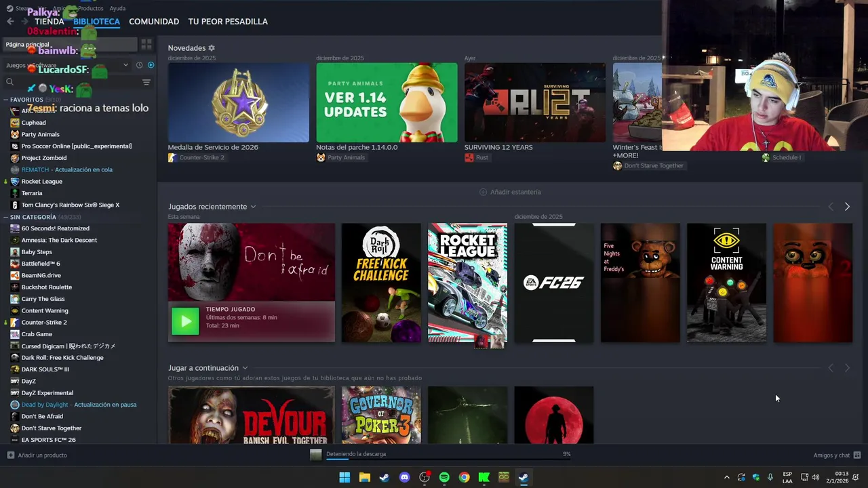Open Google Chrome from taskbar
The width and height of the screenshot is (868, 488).
point(464,477)
